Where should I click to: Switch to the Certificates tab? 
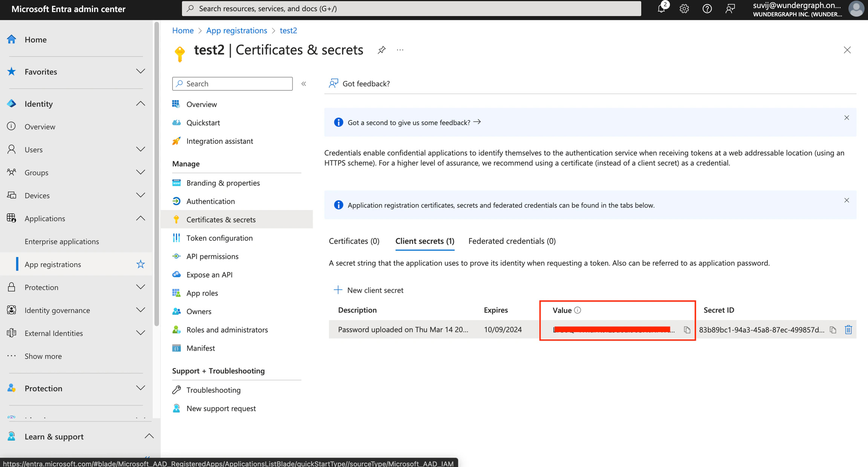click(353, 241)
